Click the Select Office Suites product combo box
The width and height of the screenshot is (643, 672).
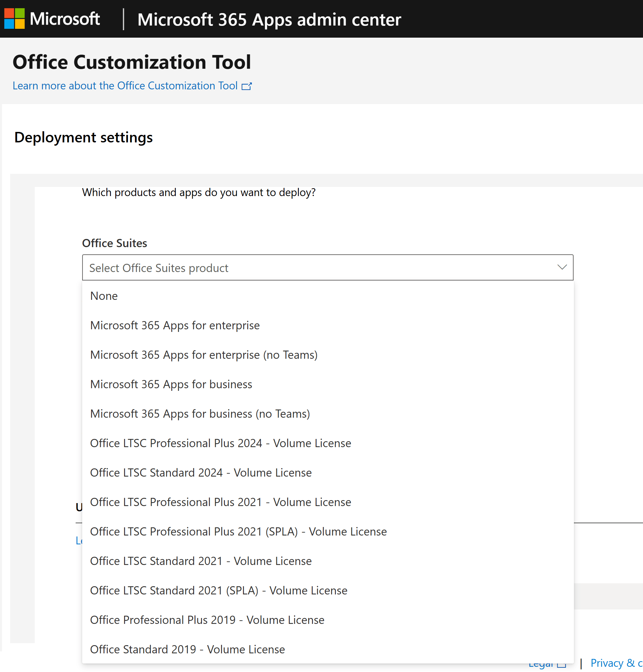coord(328,268)
